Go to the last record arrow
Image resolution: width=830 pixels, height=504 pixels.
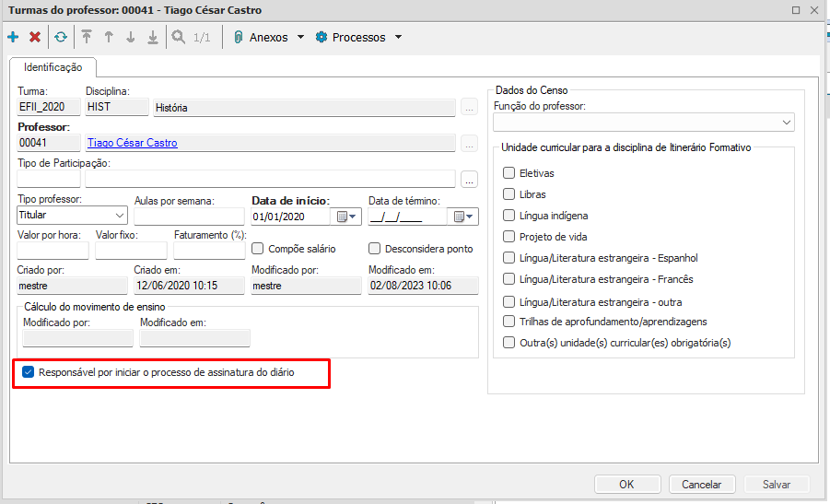[x=153, y=38]
